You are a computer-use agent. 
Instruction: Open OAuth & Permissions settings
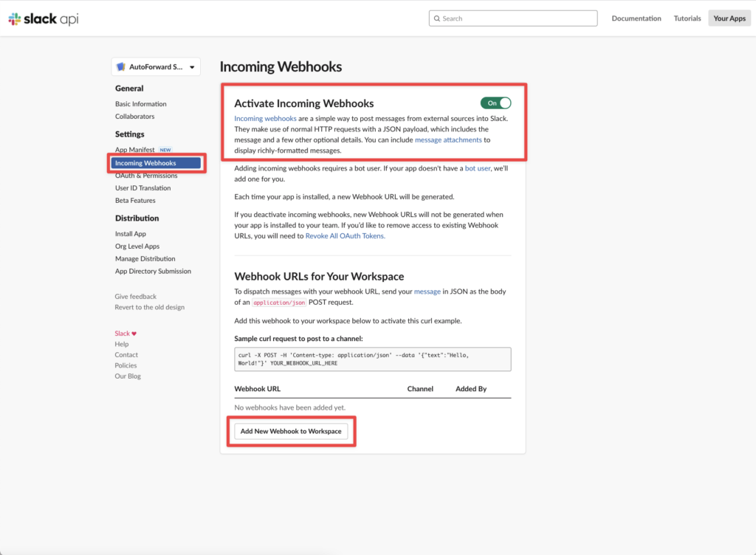point(146,176)
